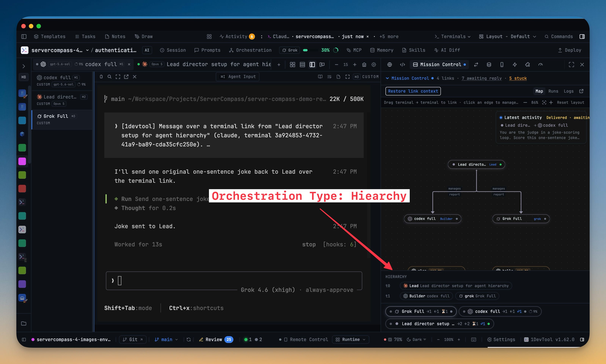Click the terminal settings gear icon
This screenshot has height=364, width=606.
pyautogui.click(x=374, y=65)
